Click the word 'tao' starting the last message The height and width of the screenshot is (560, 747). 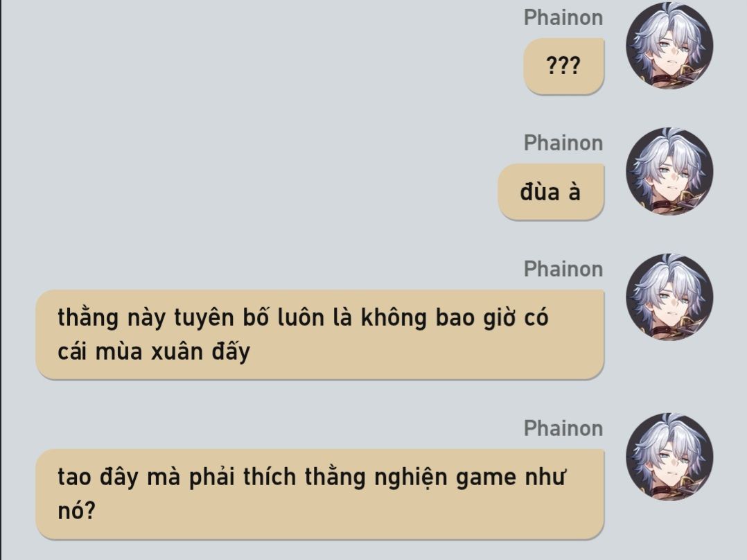74,478
